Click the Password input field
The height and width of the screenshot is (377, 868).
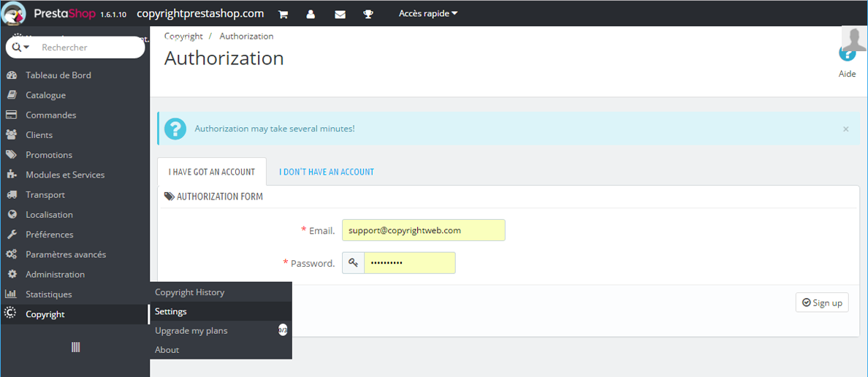[x=410, y=263]
